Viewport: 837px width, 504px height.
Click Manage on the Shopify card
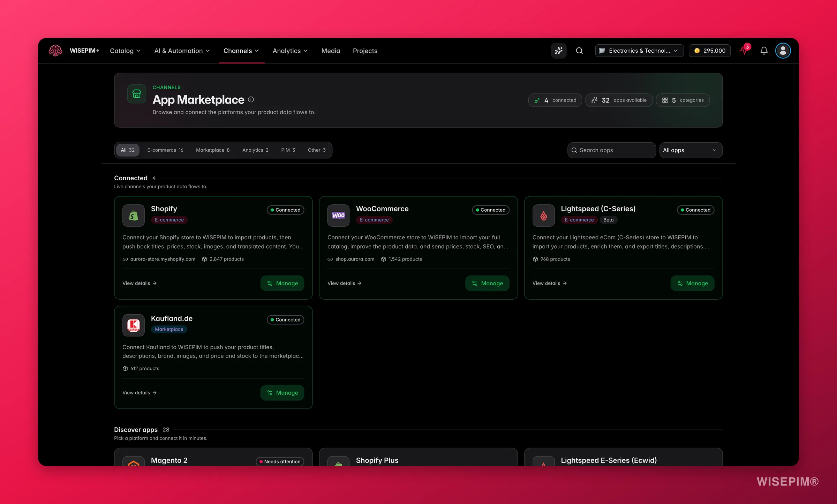tap(282, 283)
